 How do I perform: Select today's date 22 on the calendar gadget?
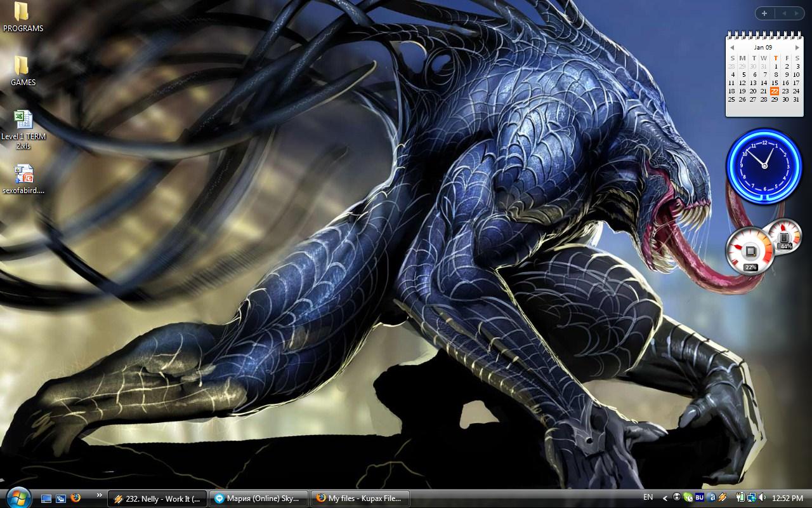coord(774,91)
